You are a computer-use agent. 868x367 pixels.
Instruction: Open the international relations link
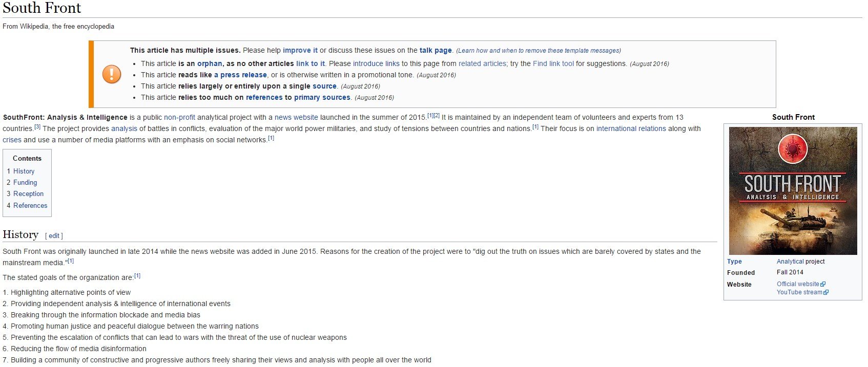[631, 128]
